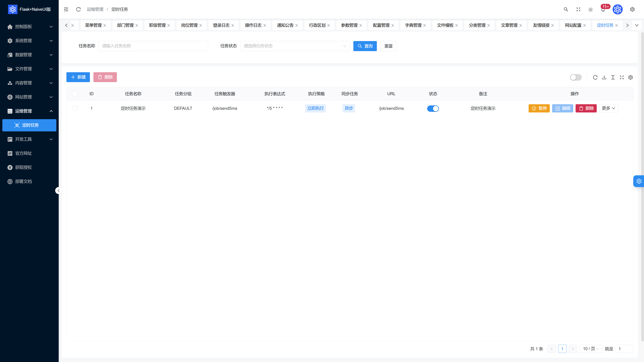The height and width of the screenshot is (362, 644).
Task: Open table column settings gear icon
Action: point(631,77)
